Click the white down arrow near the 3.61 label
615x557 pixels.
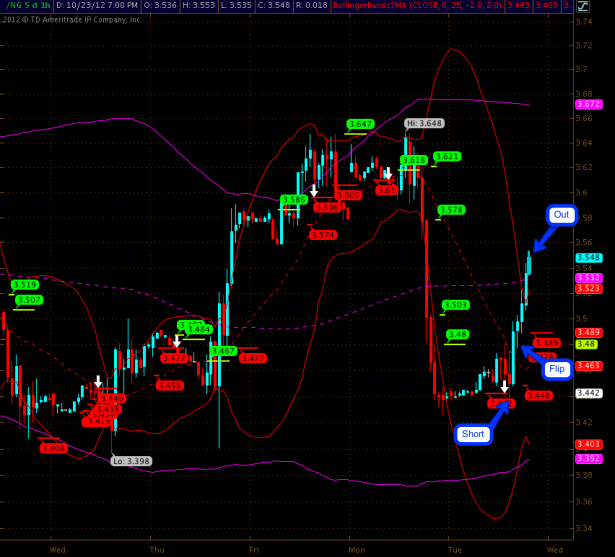[x=388, y=174]
